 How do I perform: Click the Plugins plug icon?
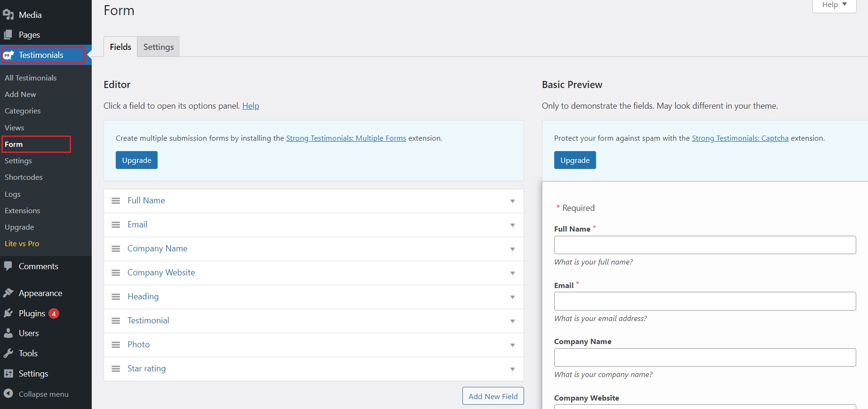point(8,313)
